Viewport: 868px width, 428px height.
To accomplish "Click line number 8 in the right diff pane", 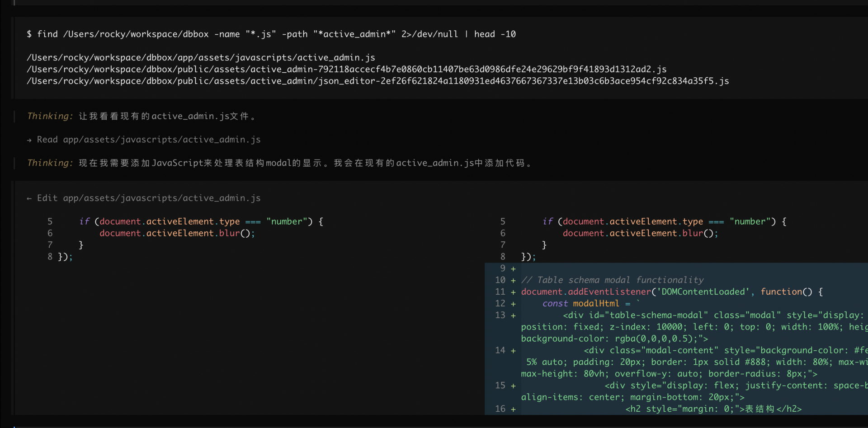I will (503, 257).
